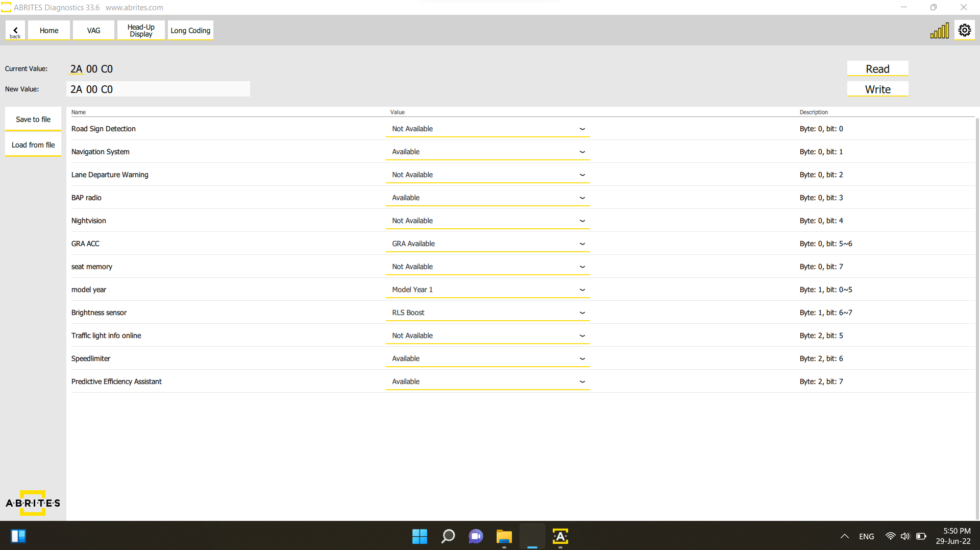This screenshot has width=980, height=550.
Task: Open the Navigation System value dropdown
Action: point(487,152)
